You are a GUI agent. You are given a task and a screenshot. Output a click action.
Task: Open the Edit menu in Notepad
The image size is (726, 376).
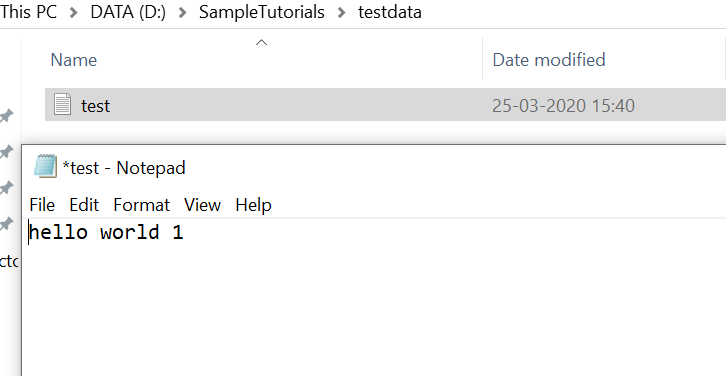[84, 205]
